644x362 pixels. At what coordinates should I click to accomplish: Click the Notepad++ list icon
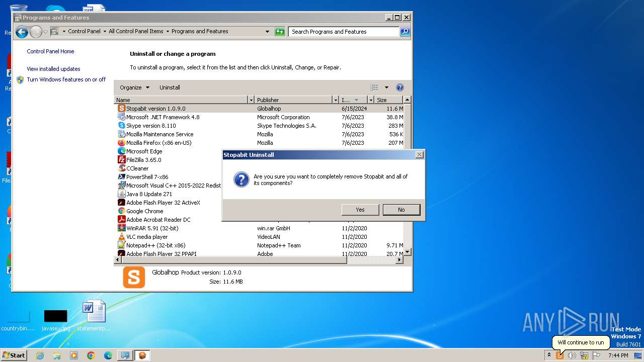click(x=121, y=245)
